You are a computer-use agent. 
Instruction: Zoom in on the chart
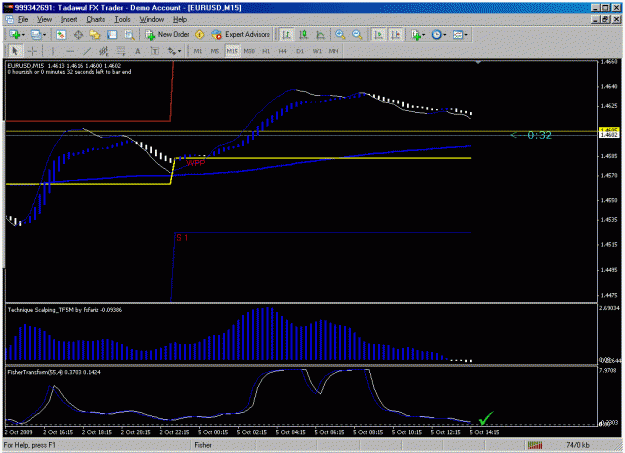(340, 35)
